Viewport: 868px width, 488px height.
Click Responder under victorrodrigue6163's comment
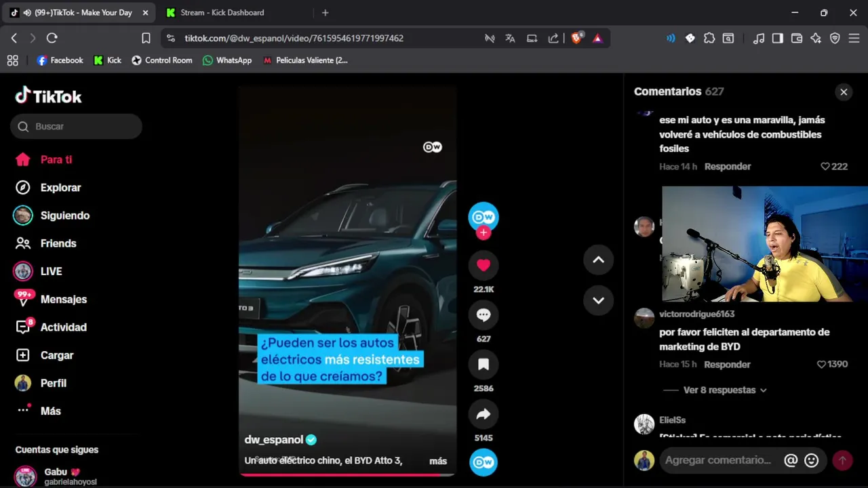click(x=727, y=364)
